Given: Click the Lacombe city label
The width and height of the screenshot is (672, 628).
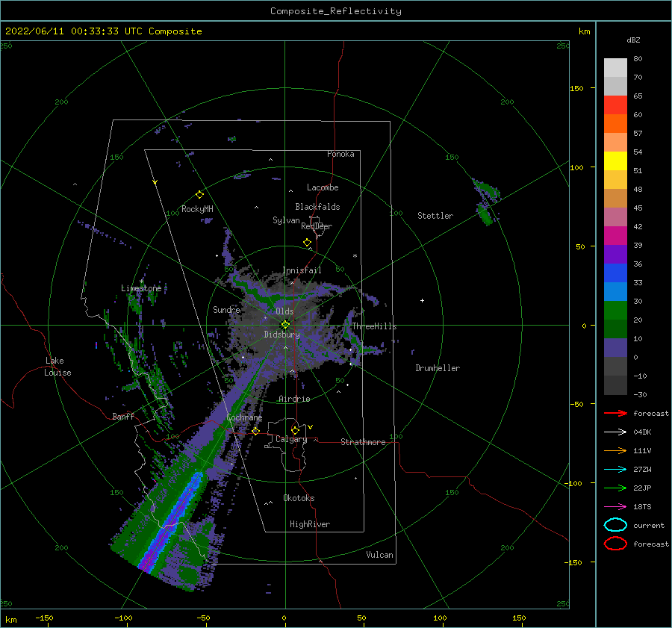Looking at the screenshot, I should pyautogui.click(x=323, y=187).
